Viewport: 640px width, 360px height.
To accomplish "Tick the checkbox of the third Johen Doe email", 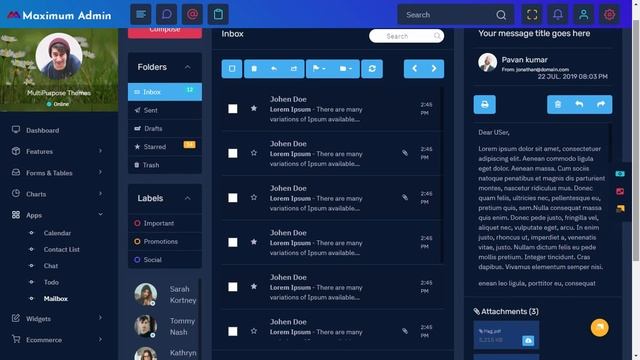I will coord(233,198).
